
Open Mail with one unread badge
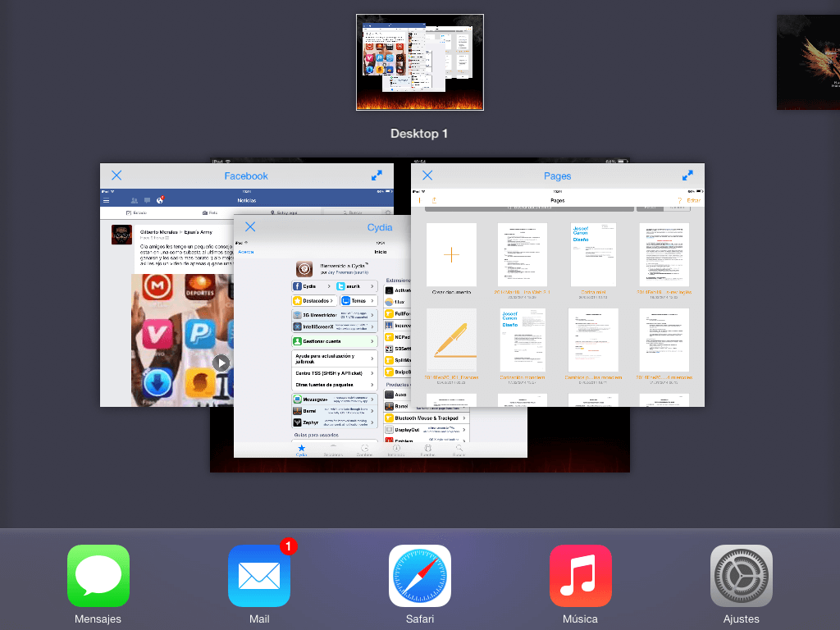(259, 576)
